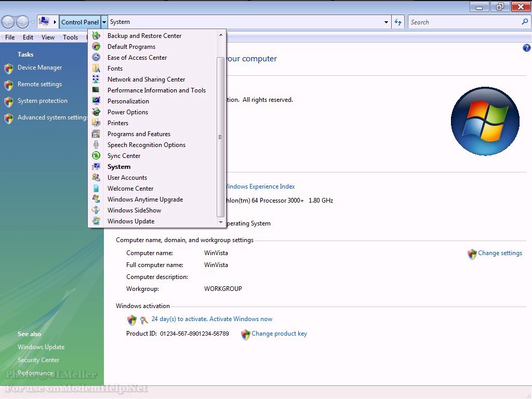The height and width of the screenshot is (399, 532).
Task: Click the dropdown list scroll up arrow
Action: (221, 35)
